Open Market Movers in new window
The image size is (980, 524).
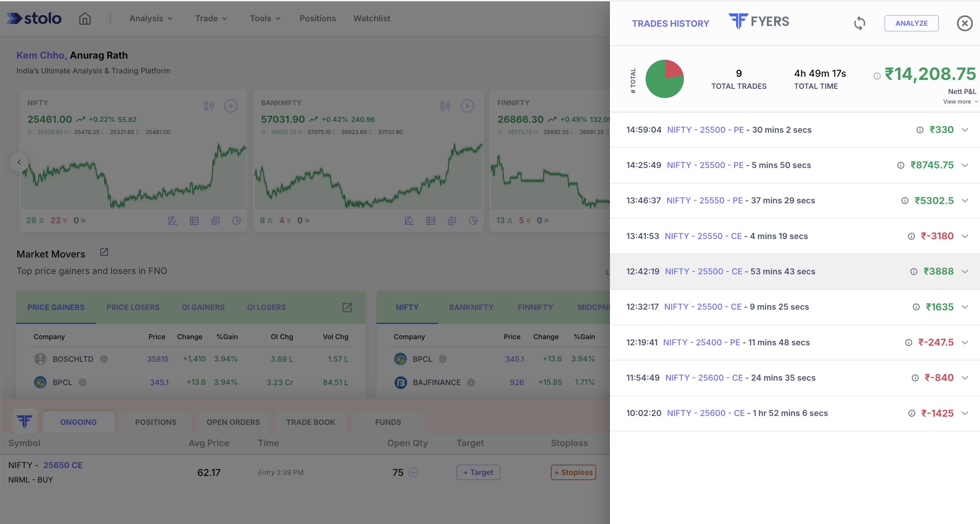pyautogui.click(x=104, y=252)
